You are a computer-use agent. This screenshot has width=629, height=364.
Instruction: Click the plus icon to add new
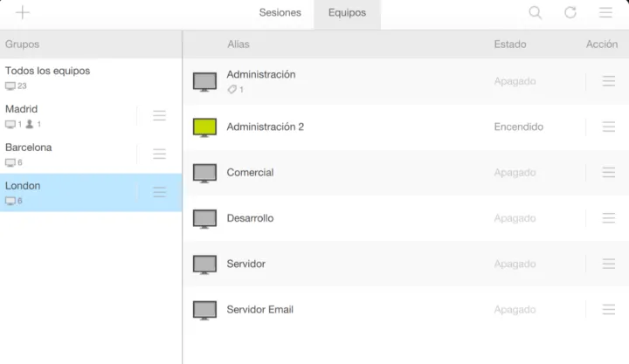pyautogui.click(x=23, y=12)
